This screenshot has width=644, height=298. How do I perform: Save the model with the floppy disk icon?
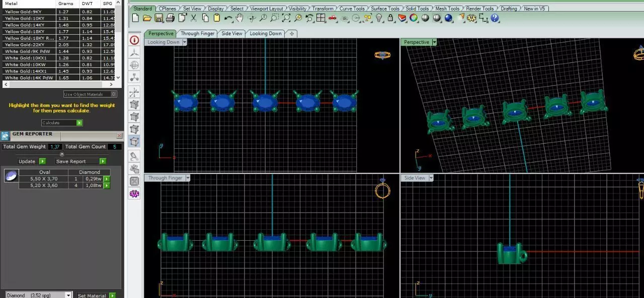tap(158, 18)
